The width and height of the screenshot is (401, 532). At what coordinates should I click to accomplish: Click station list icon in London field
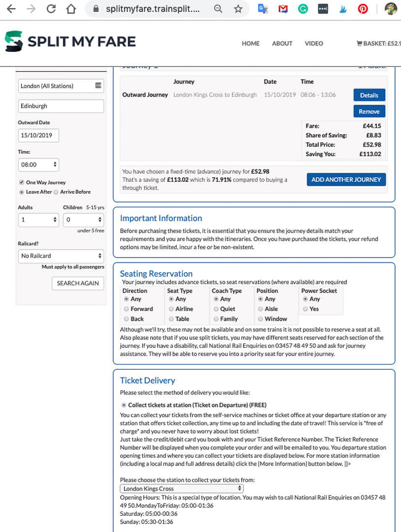(x=98, y=86)
